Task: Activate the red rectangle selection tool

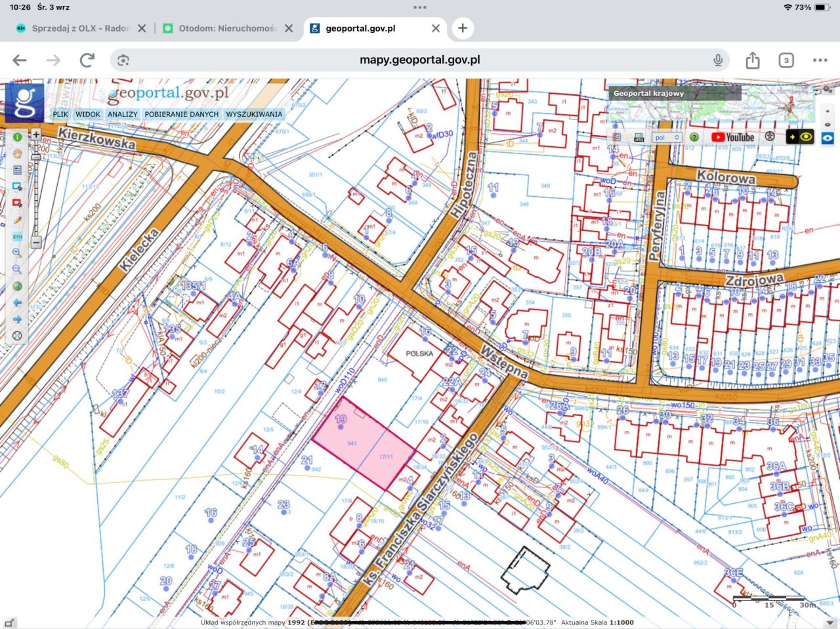Action: tap(18, 203)
